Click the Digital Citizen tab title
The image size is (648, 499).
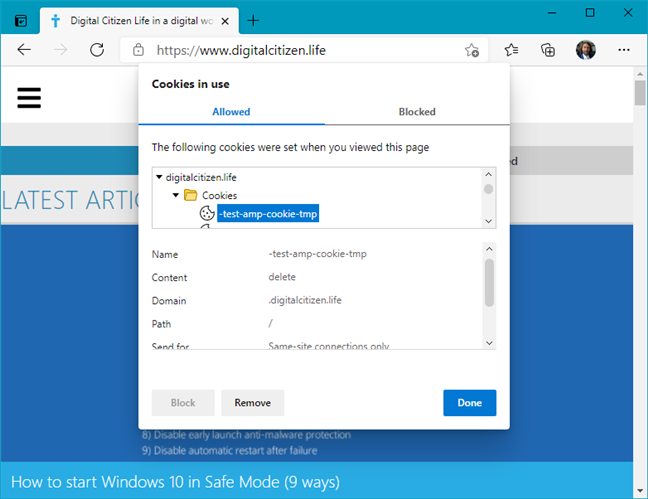point(142,21)
